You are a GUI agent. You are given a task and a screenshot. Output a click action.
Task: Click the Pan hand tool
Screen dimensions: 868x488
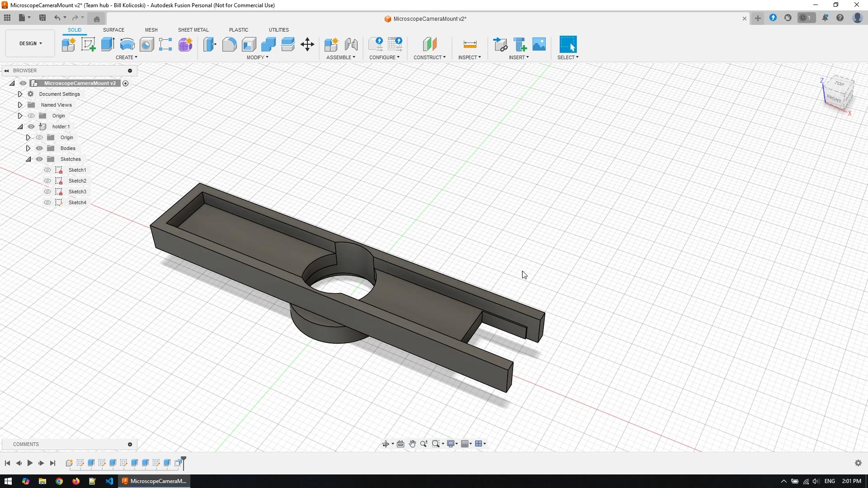pyautogui.click(x=412, y=444)
